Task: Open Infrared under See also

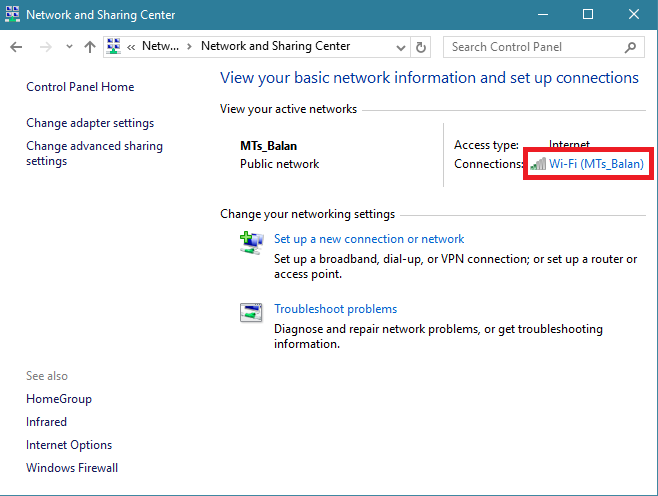Action: coord(46,422)
